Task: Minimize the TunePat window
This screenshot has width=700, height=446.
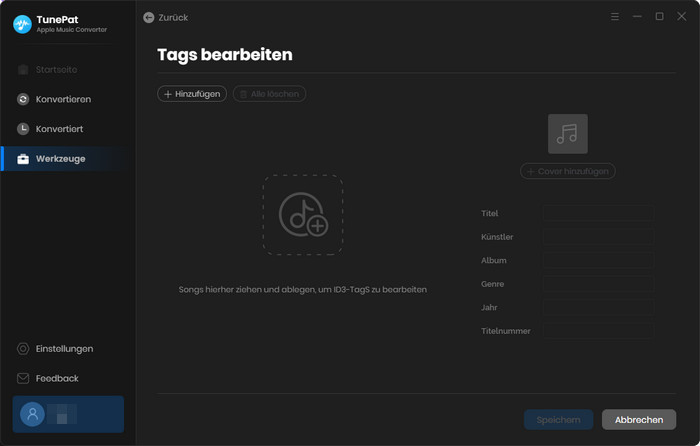Action: coord(637,17)
